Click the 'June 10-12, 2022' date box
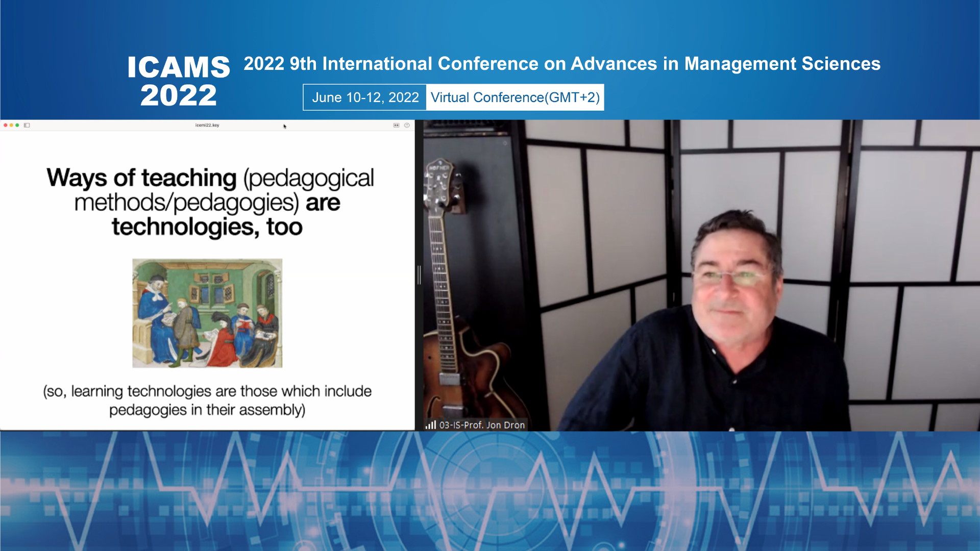 pyautogui.click(x=365, y=97)
